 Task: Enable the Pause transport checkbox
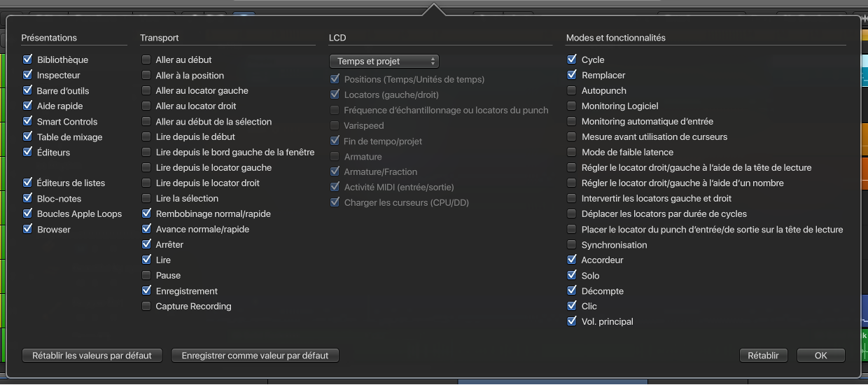pyautogui.click(x=146, y=276)
